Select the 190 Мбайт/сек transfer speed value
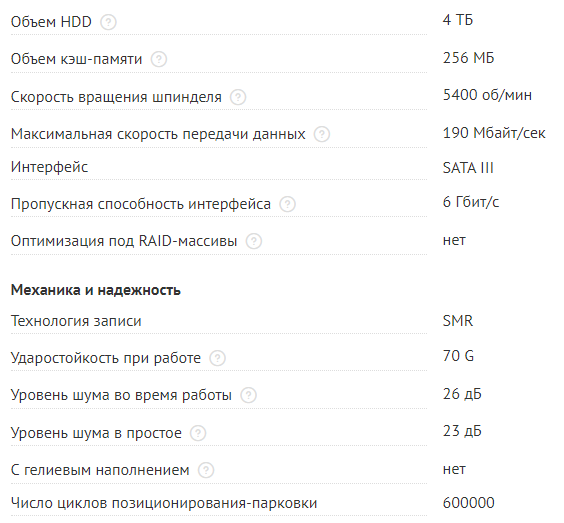The width and height of the screenshot is (564, 523). coord(494,133)
